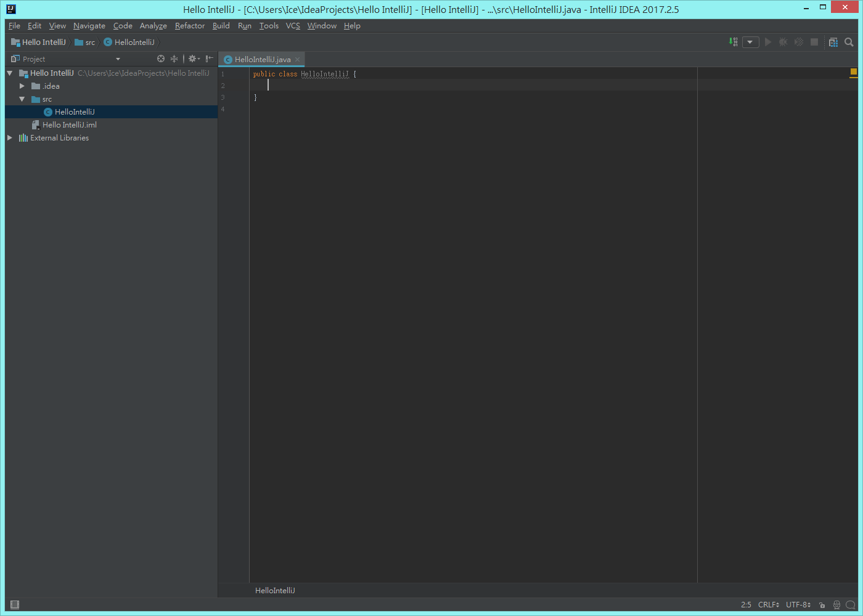The image size is (863, 616).
Task: Close the HelloIntelliJ.java tab
Action: [297, 60]
